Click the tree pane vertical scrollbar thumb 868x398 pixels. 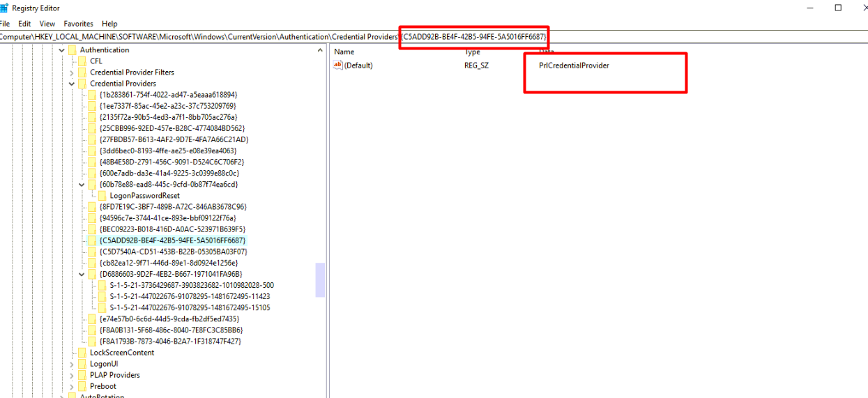tap(320, 280)
